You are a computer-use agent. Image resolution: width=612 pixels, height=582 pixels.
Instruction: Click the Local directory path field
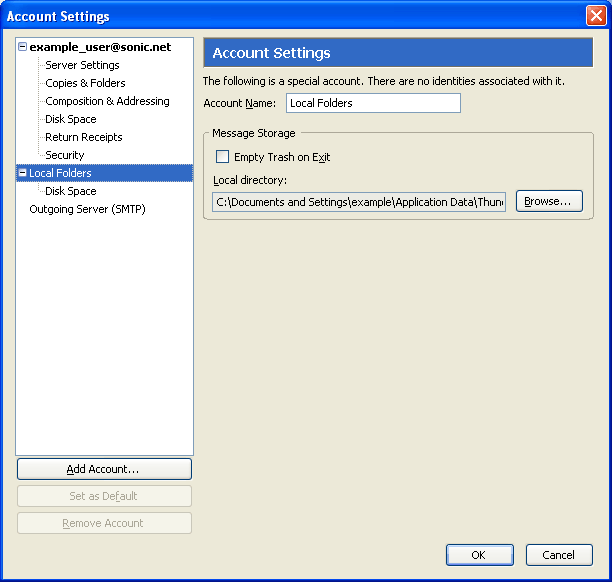point(359,202)
